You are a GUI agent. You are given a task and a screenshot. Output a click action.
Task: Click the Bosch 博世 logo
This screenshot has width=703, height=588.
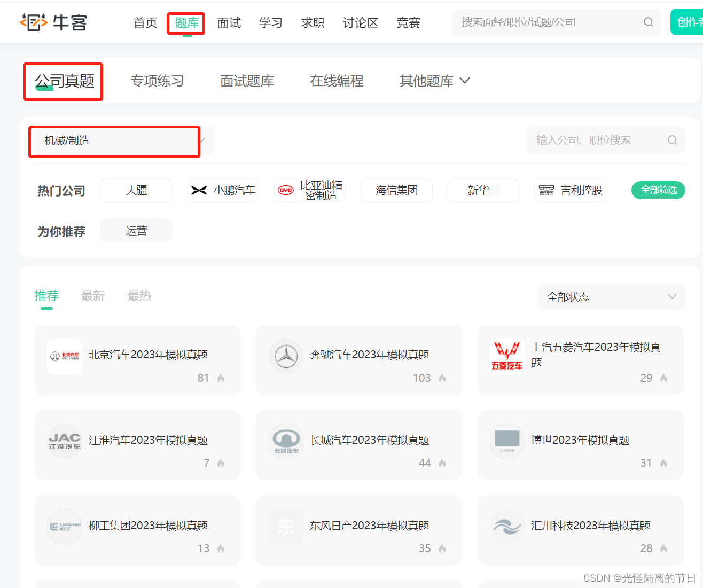pos(507,441)
